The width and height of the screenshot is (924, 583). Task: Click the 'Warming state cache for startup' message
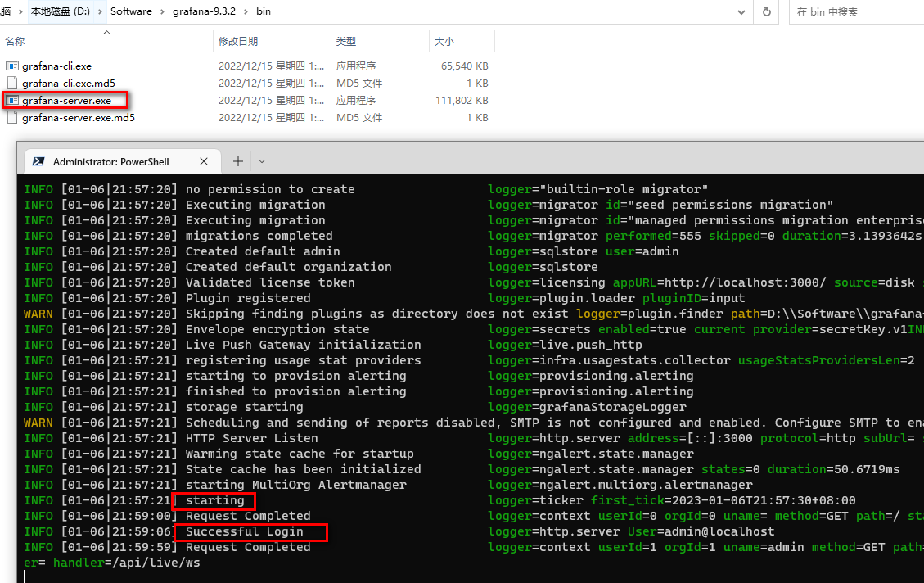coord(300,454)
